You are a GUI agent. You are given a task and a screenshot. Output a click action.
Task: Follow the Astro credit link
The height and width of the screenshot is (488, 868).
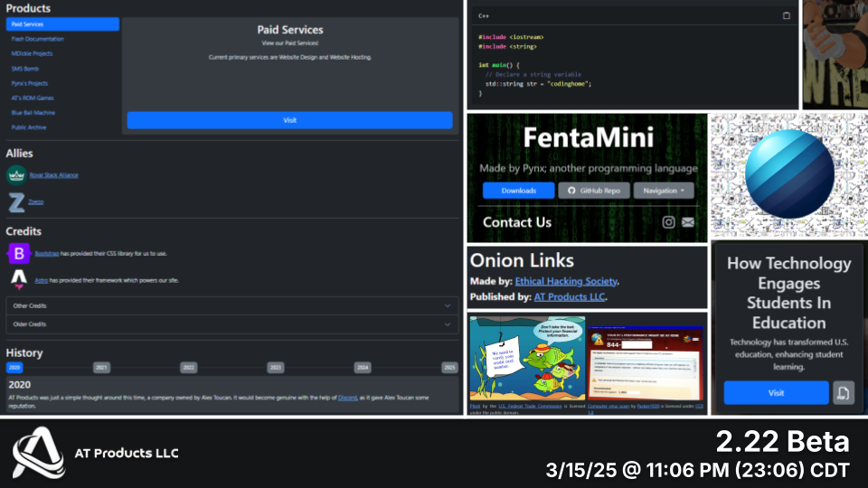(x=41, y=280)
